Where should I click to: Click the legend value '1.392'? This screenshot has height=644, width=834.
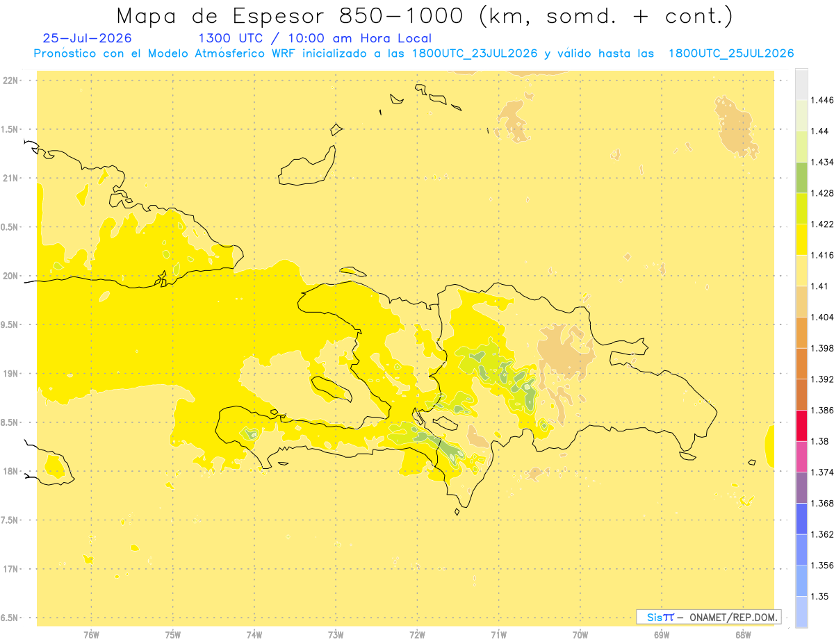coord(822,379)
